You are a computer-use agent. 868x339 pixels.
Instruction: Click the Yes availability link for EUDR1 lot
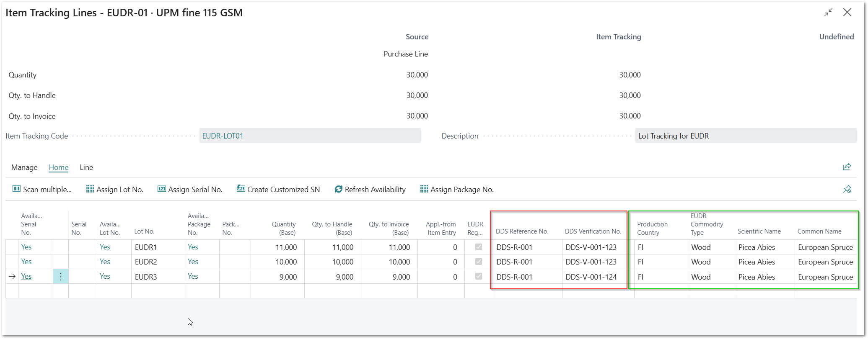pyautogui.click(x=105, y=247)
